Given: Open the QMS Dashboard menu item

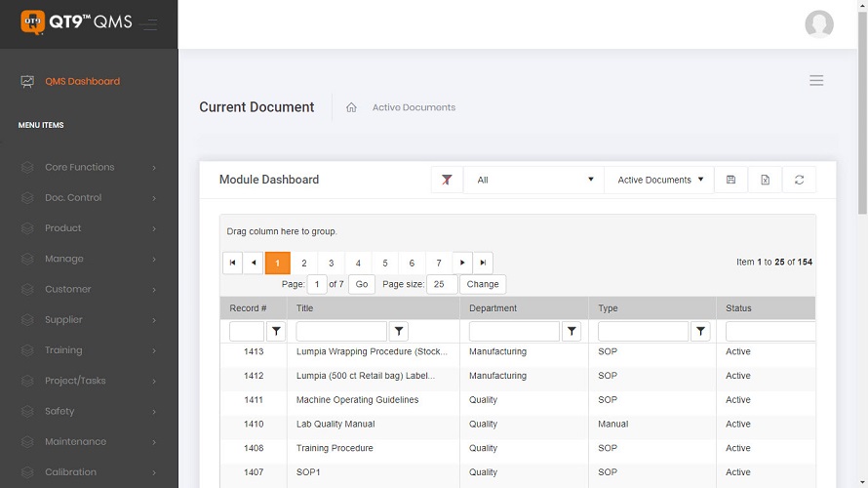Looking at the screenshot, I should tap(82, 81).
